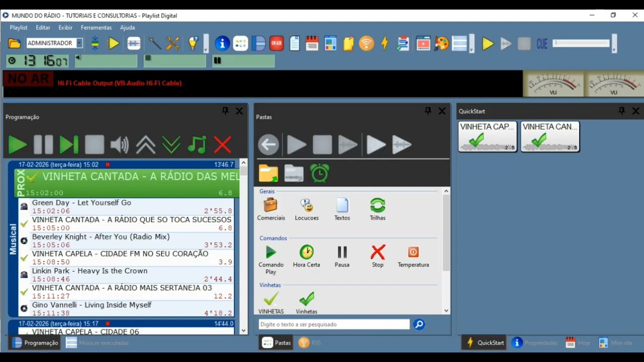Viewport: 644px width, 362px height.
Task: Click the orange RSS feed toolbar icon
Action: coord(367,43)
